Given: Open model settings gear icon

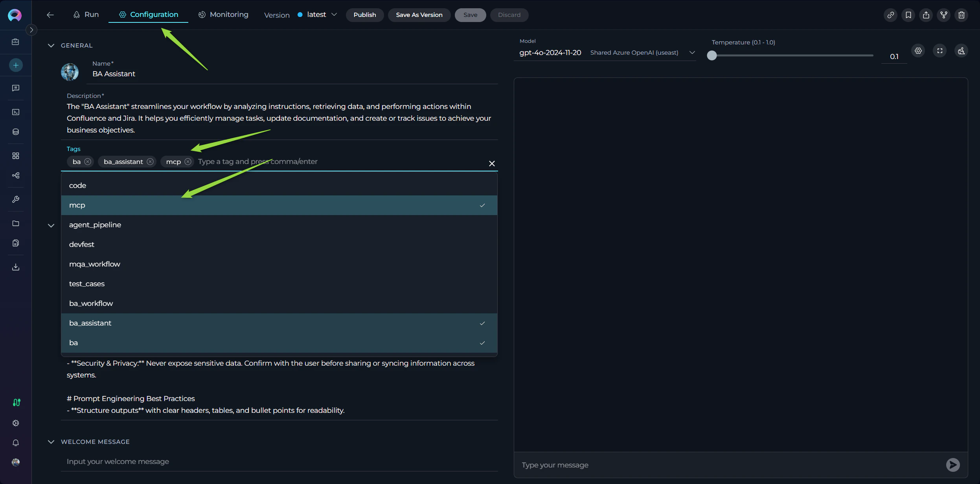Looking at the screenshot, I should point(918,51).
